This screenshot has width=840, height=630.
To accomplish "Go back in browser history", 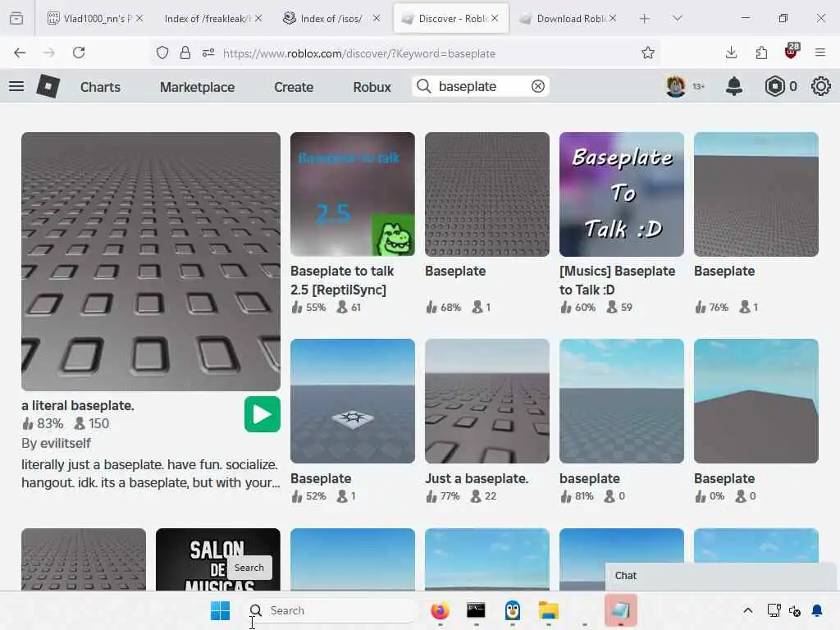I will coord(20,52).
